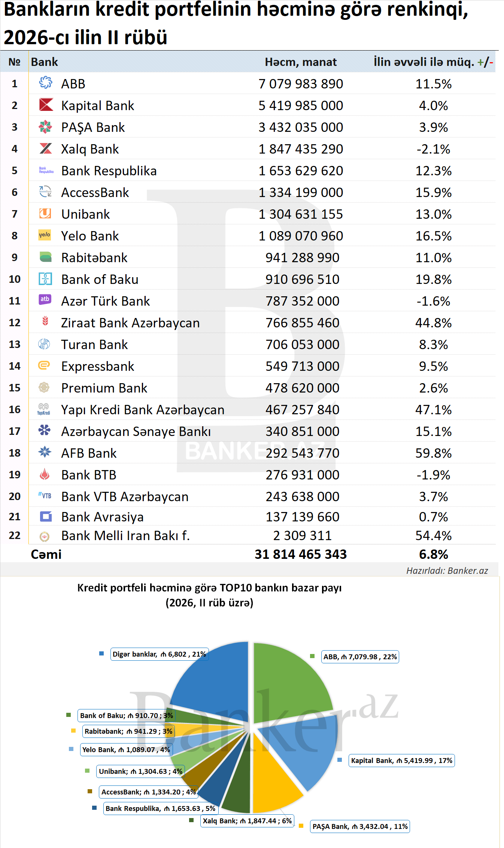504x848 pixels.
Task: Click Xalq Bank change '-2.1%'
Action: [433, 149]
